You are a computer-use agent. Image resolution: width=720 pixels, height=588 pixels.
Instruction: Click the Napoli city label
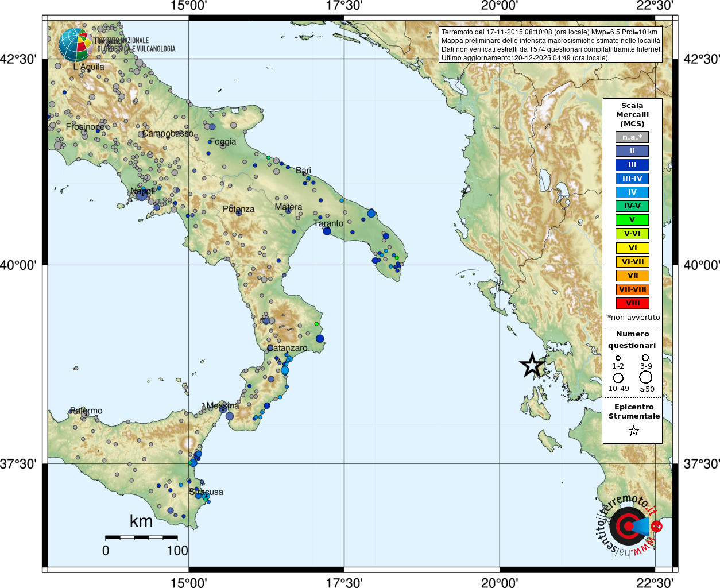142,191
